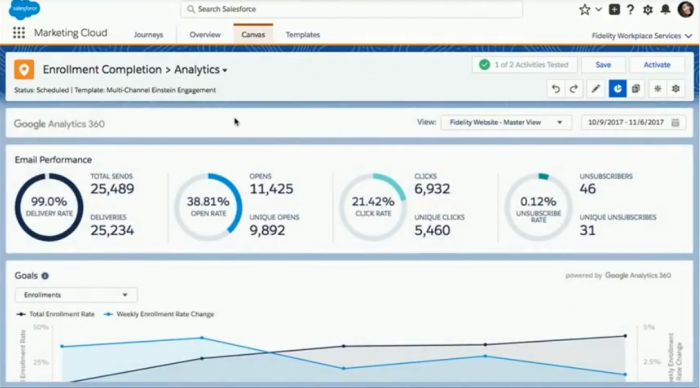Expand the favorites list arrow

pos(599,9)
